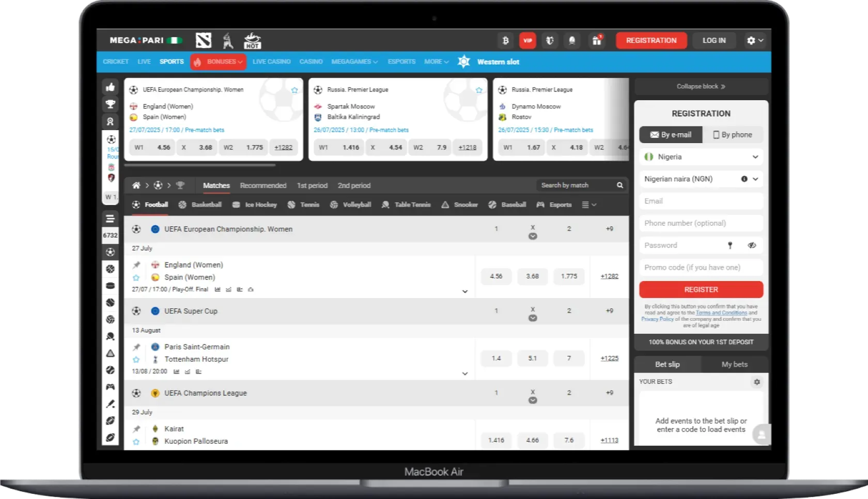Click the Search by match field

click(x=582, y=185)
